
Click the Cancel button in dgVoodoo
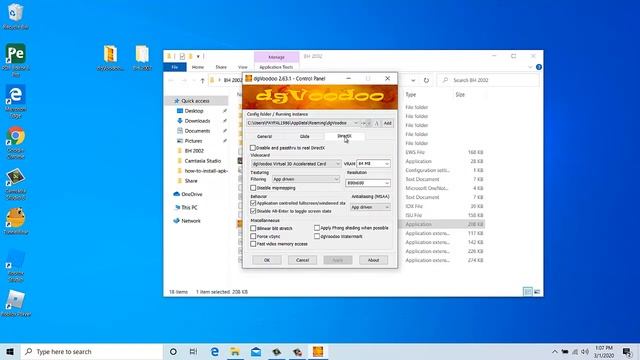click(x=302, y=260)
